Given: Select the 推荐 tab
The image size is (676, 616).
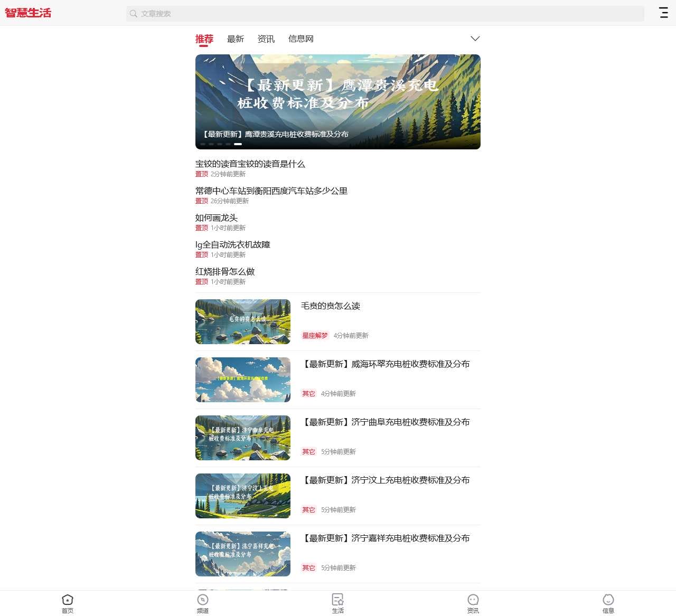Looking at the screenshot, I should 204,39.
